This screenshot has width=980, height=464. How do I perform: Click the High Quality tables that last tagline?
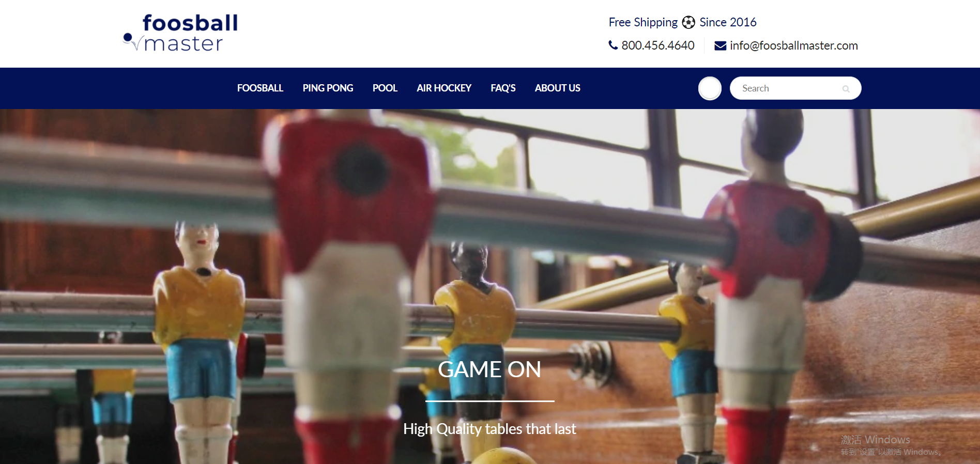coord(489,429)
